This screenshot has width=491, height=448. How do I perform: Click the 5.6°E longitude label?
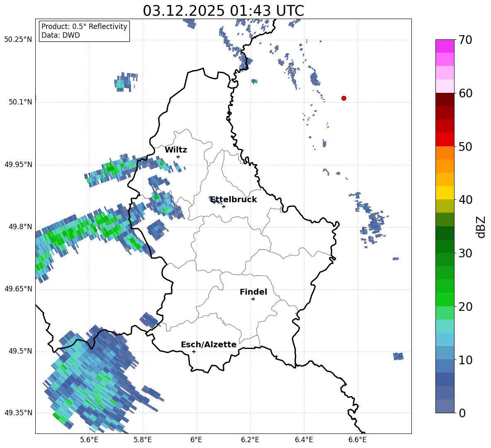click(x=89, y=440)
